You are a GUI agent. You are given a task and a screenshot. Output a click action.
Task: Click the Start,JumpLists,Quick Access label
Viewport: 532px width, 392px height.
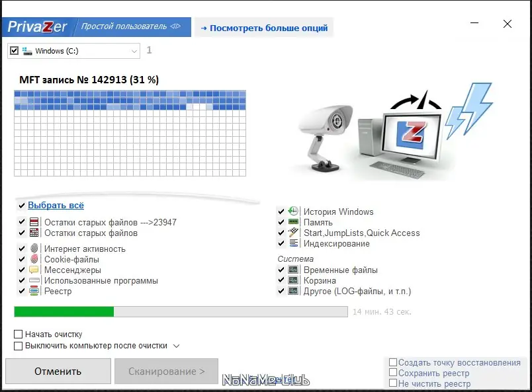pos(362,233)
